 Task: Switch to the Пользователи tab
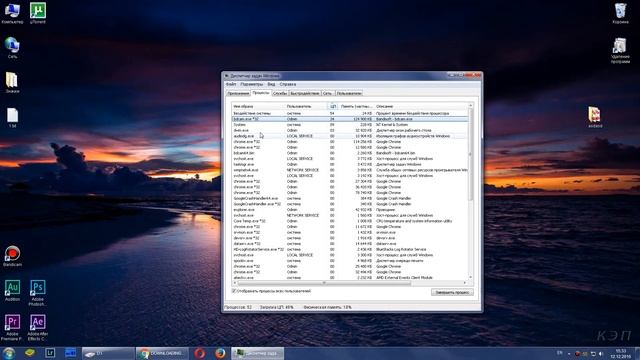[349, 93]
